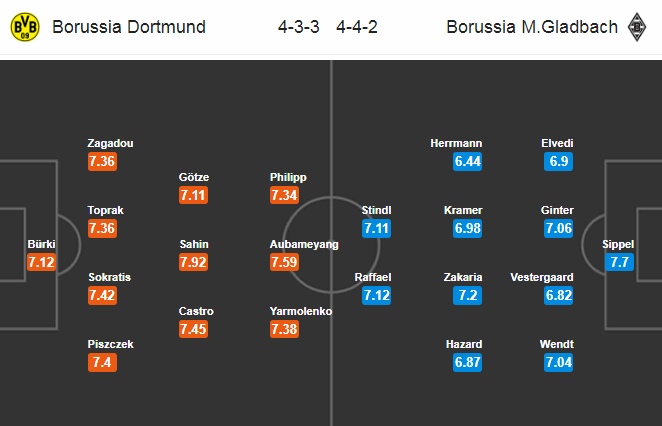Click Elvedi's 6.9 rating badge
The image size is (662, 426).
coord(557,161)
